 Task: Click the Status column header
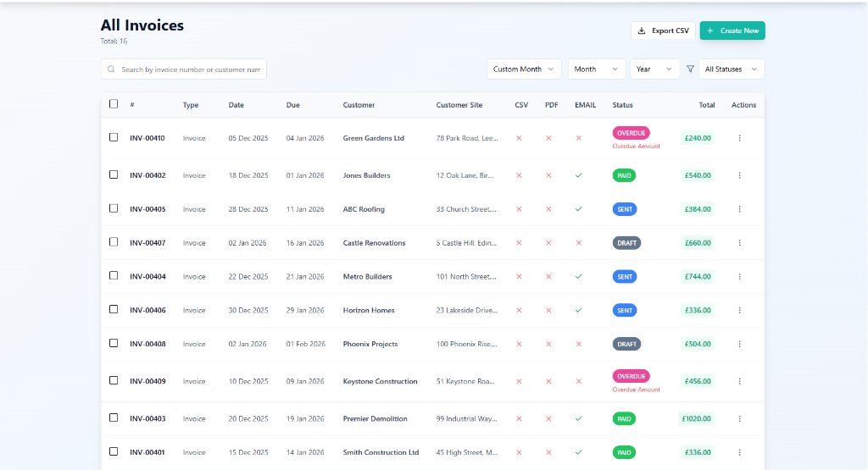pos(623,105)
